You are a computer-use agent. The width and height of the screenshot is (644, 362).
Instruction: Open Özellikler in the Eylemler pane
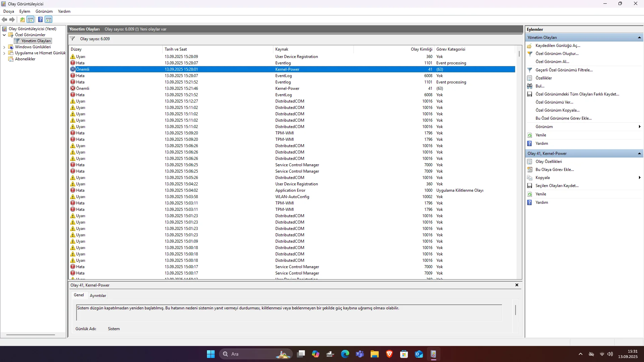[x=543, y=78]
